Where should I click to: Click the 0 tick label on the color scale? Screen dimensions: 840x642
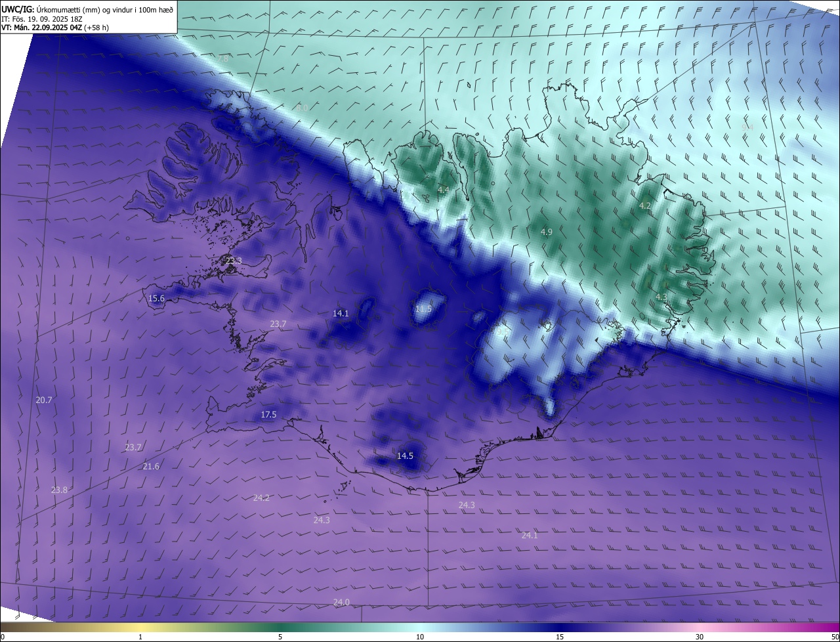click(2, 637)
